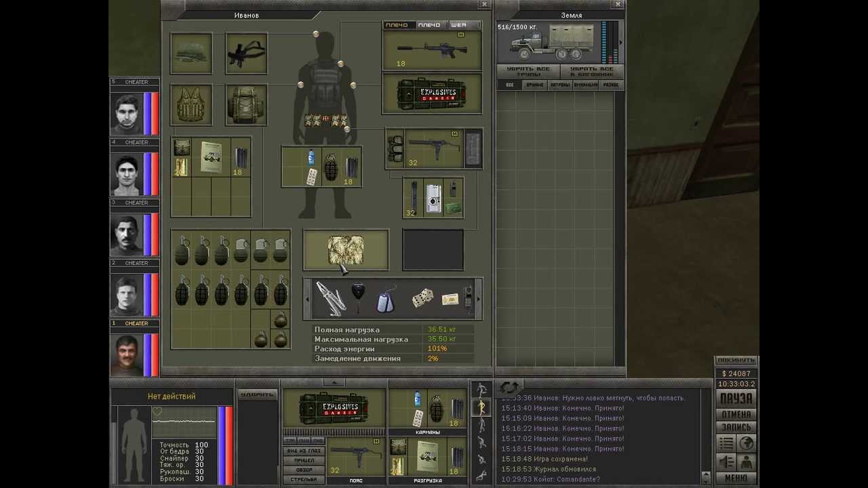The width and height of the screenshot is (868, 488).
Task: Pick the pill blister pack in pockets
Action: pos(311,177)
